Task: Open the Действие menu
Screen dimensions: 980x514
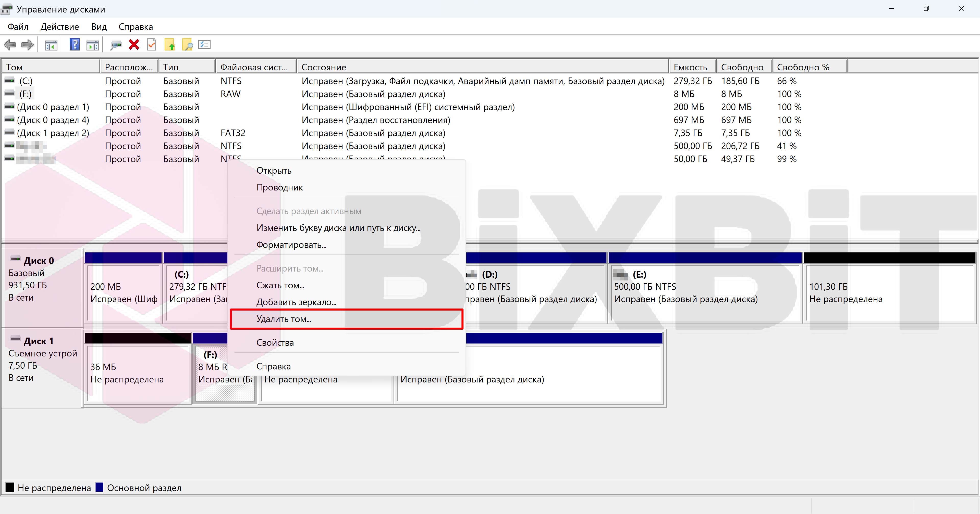Action: click(x=60, y=27)
